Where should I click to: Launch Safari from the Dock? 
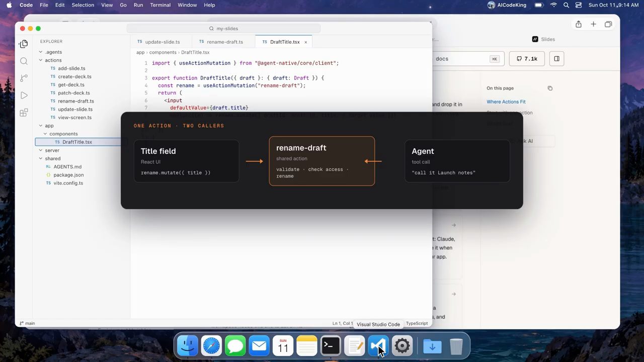(x=211, y=346)
